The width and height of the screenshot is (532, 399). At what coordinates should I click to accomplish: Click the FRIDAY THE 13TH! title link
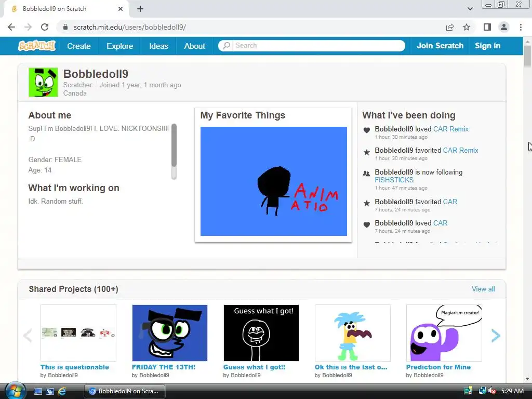164,367
